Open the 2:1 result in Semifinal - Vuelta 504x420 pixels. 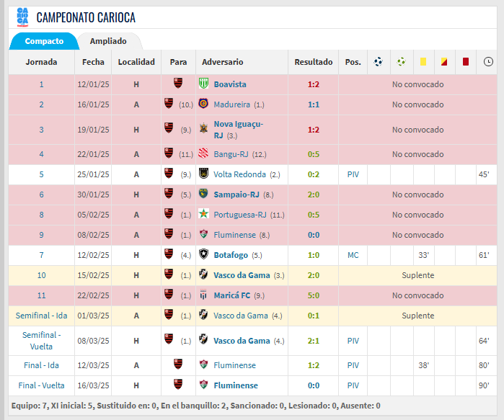click(x=314, y=341)
